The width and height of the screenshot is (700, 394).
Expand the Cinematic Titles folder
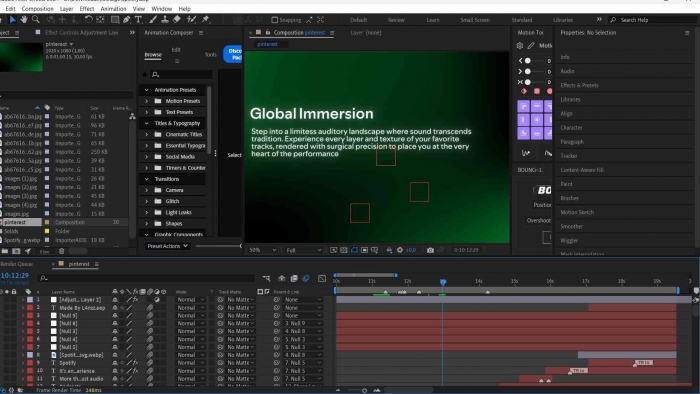point(146,135)
